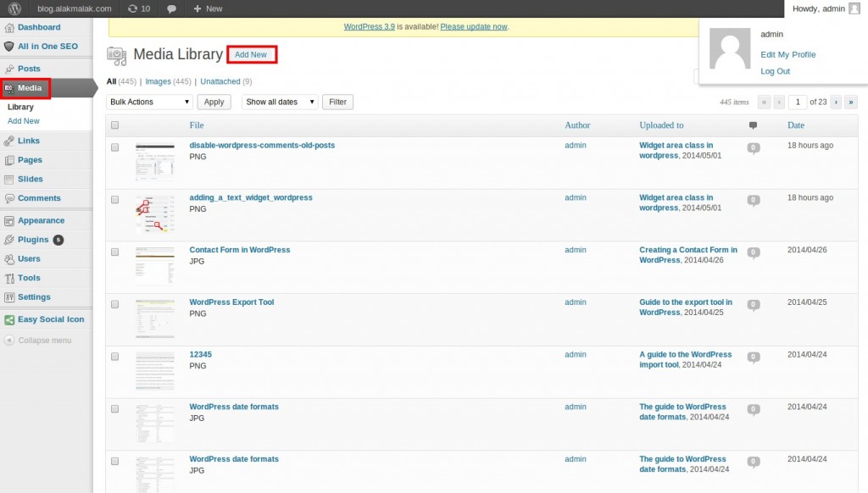Open the Add New submenu under Media
The height and width of the screenshot is (493, 868).
23,120
